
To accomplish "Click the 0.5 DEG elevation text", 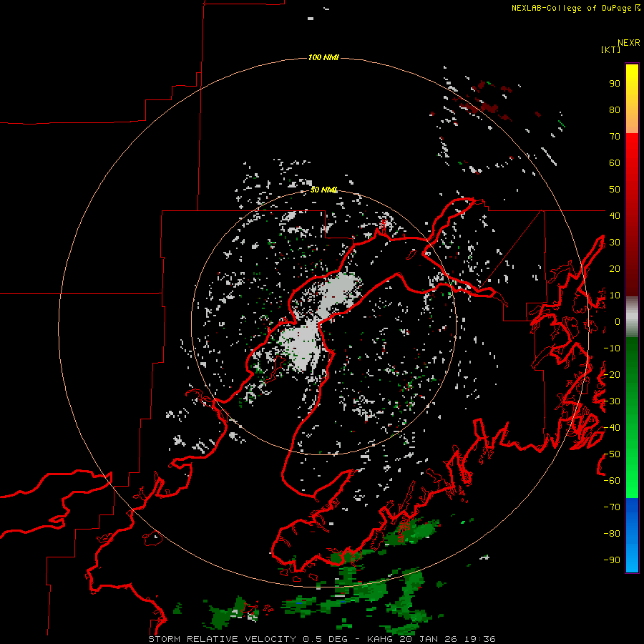I will [326, 639].
